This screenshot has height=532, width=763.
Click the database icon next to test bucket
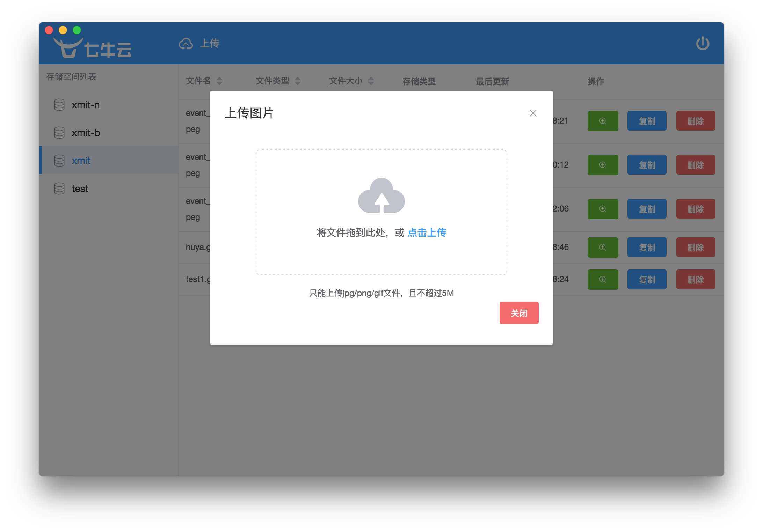tap(59, 189)
